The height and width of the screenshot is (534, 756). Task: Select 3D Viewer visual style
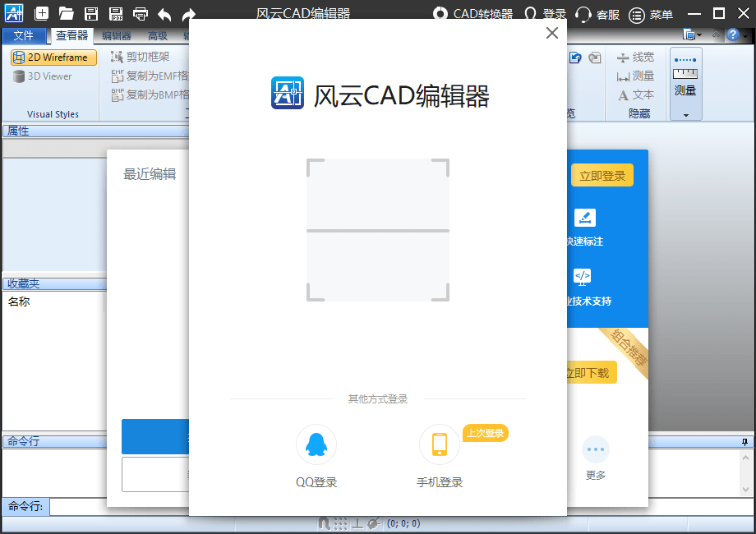tap(43, 76)
